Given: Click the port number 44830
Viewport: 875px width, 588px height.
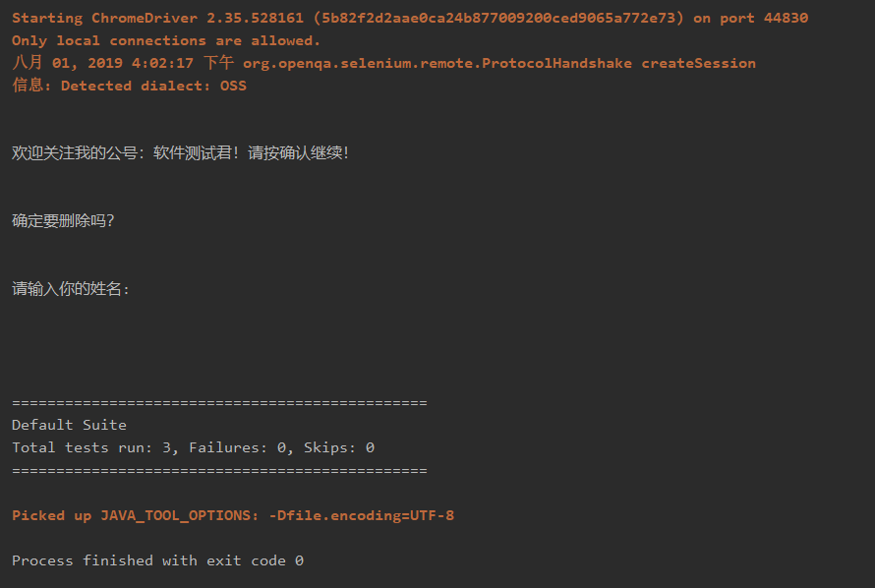Looking at the screenshot, I should pos(786,19).
